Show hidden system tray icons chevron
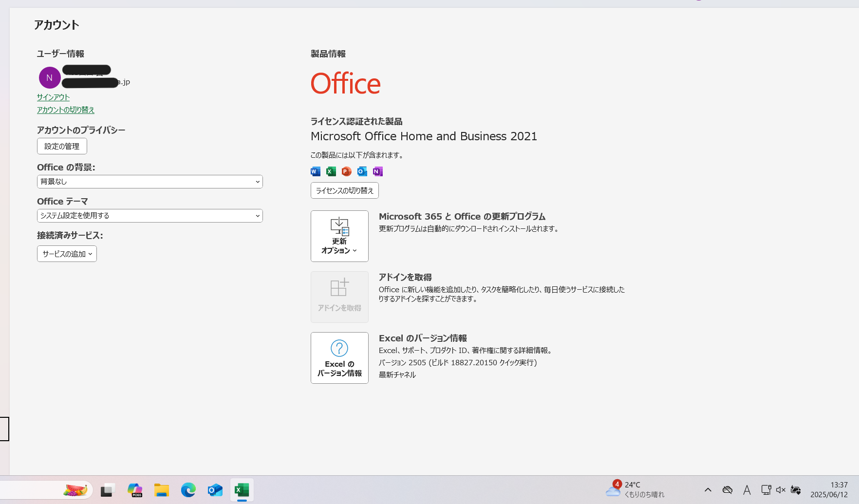The image size is (859, 504). 708,490
